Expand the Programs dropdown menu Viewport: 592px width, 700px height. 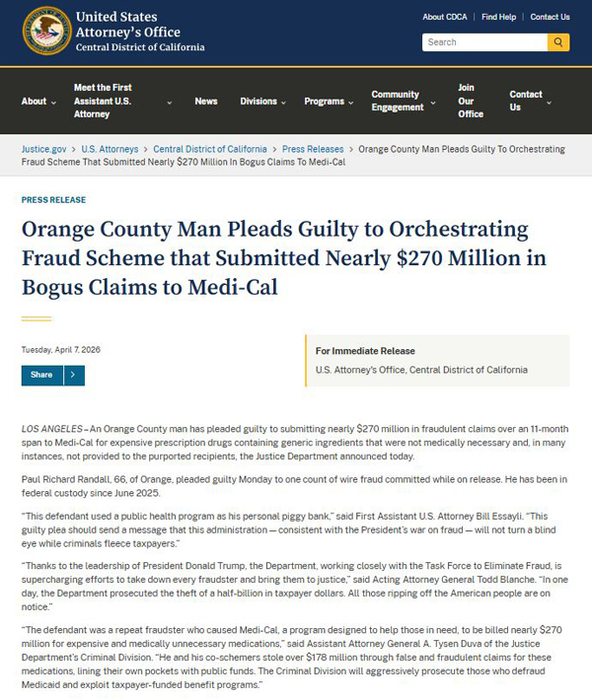point(330,102)
